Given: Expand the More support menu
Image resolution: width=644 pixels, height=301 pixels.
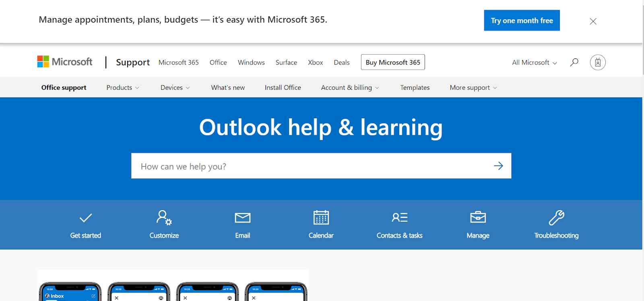Looking at the screenshot, I should click(x=473, y=87).
